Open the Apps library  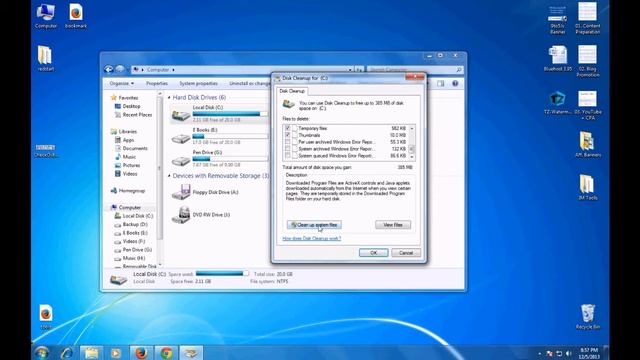pos(128,140)
